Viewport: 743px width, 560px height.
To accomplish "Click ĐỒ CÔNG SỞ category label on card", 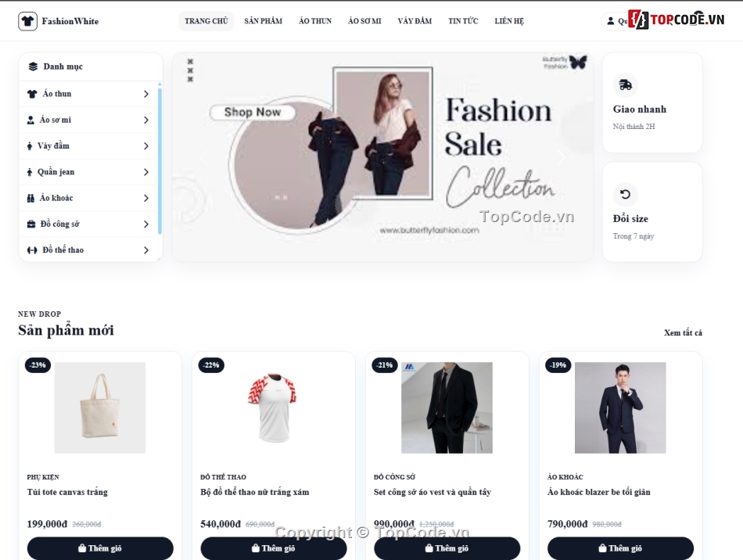I will click(x=394, y=477).
